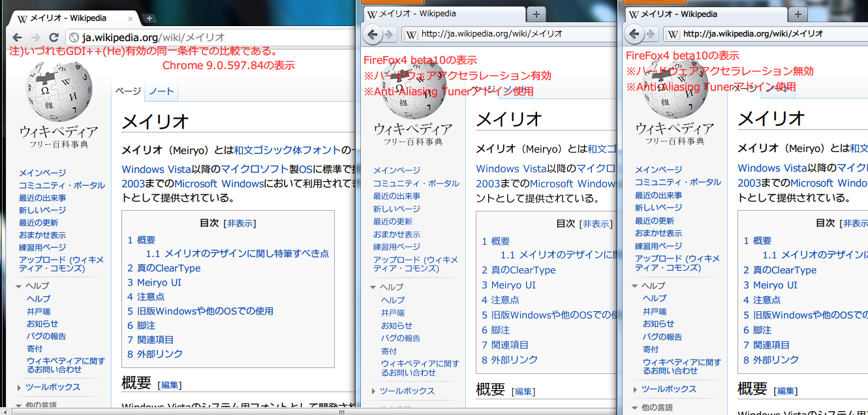Screen dimensions: 868x415
Task: Select メイリオ - Wikipedia tab in right Firefox
Action: [705, 14]
